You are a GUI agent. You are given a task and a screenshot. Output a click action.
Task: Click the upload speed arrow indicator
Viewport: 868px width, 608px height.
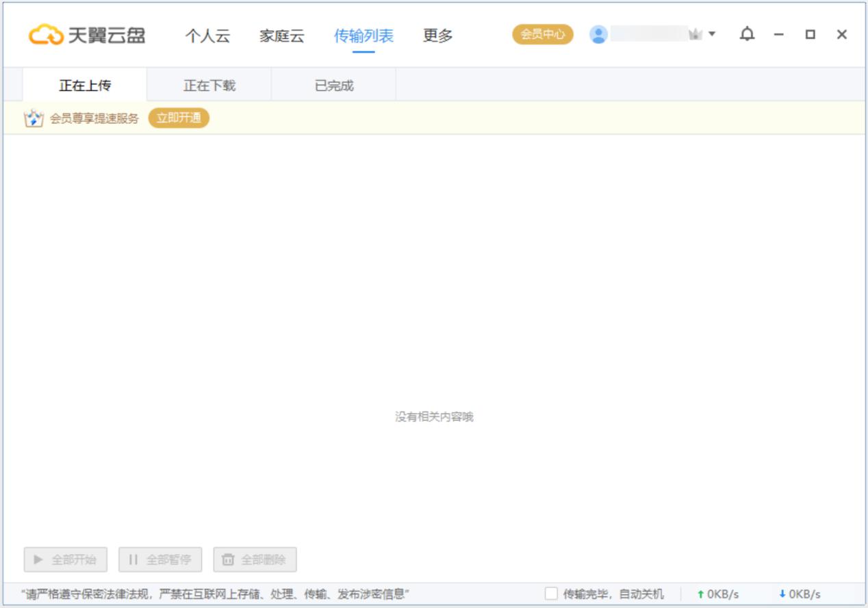700,594
